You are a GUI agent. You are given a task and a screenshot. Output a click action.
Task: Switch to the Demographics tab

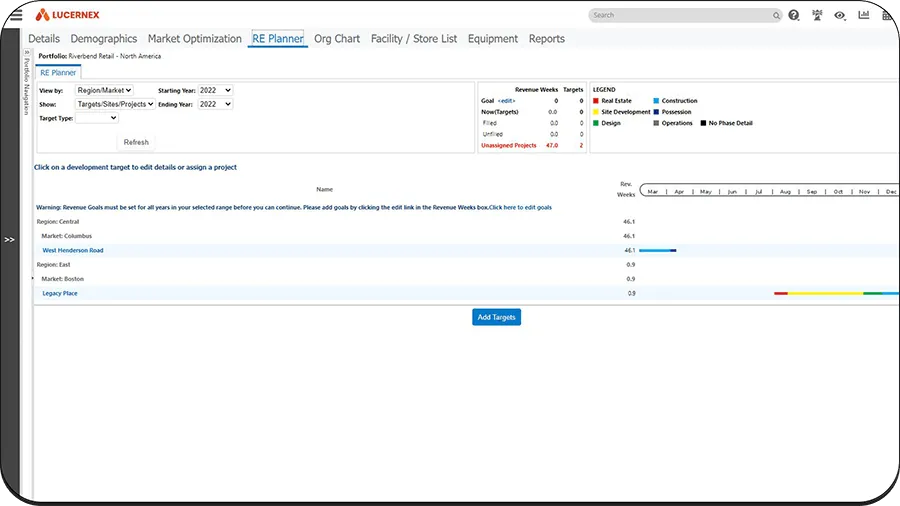pos(104,38)
